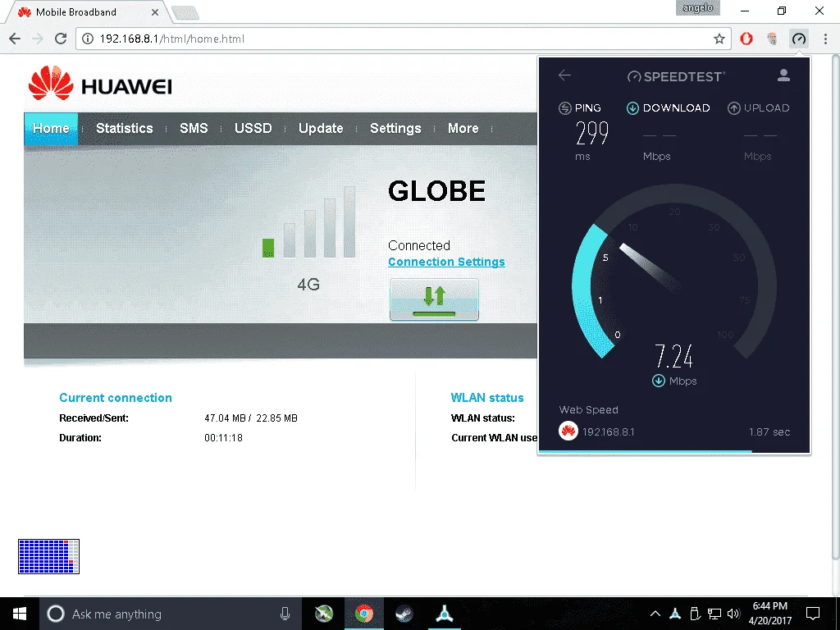Click the GLOBE carrier name
840x630 pixels.
tap(436, 190)
